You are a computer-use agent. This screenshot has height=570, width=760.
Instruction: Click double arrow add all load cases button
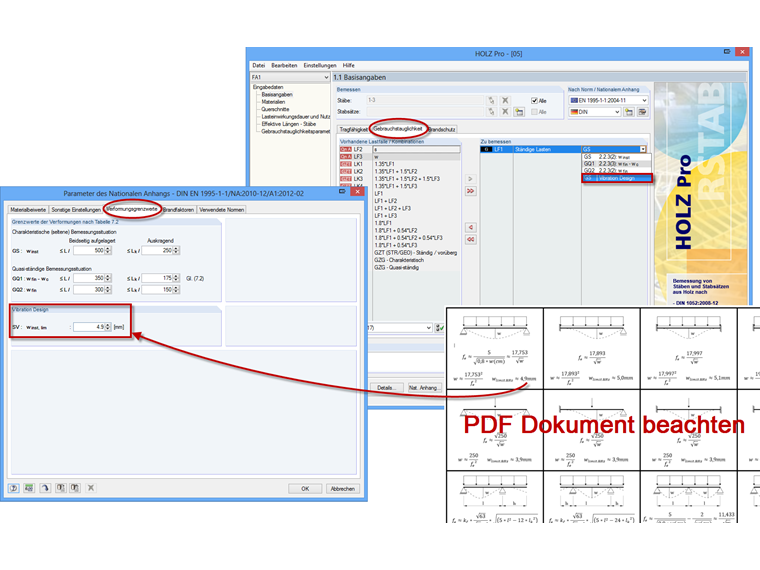470,191
